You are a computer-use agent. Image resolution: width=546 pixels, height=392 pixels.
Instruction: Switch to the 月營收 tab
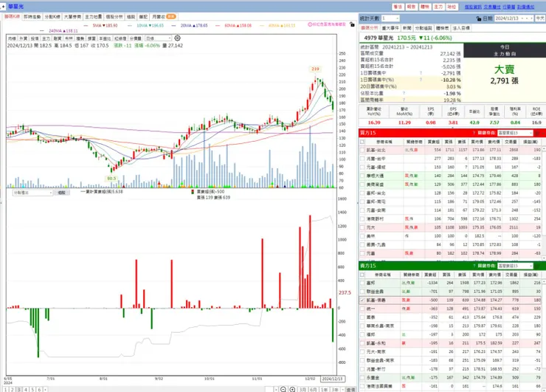[164, 16]
